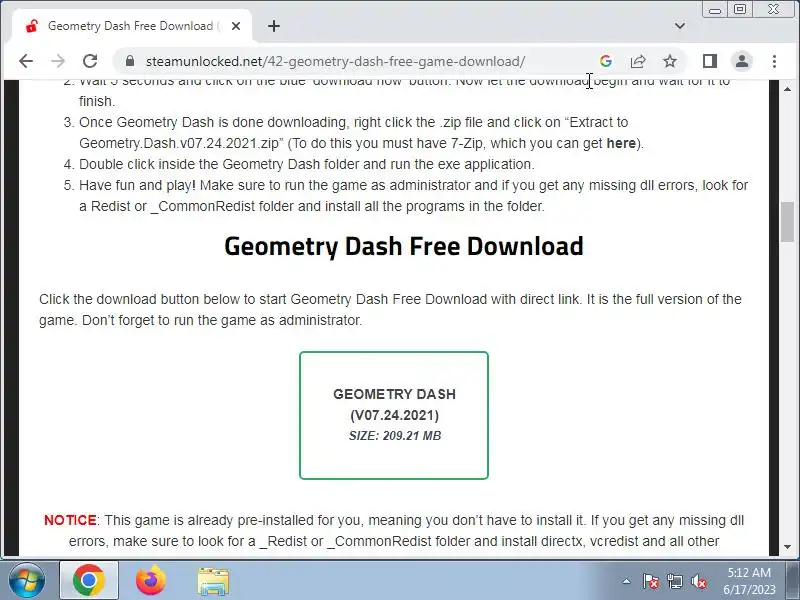The height and width of the screenshot is (600, 800).
Task: Open Chrome's three-dot menu
Action: click(774, 61)
